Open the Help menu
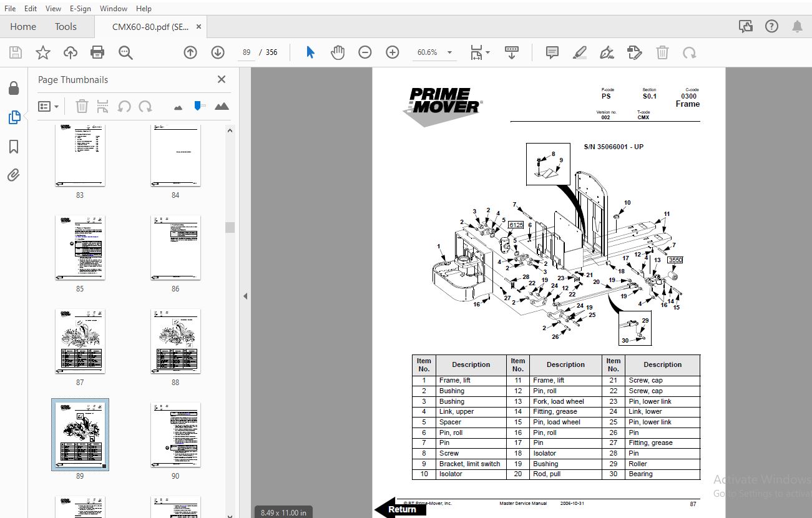Screen dimensions: 812x518 click(144, 8)
